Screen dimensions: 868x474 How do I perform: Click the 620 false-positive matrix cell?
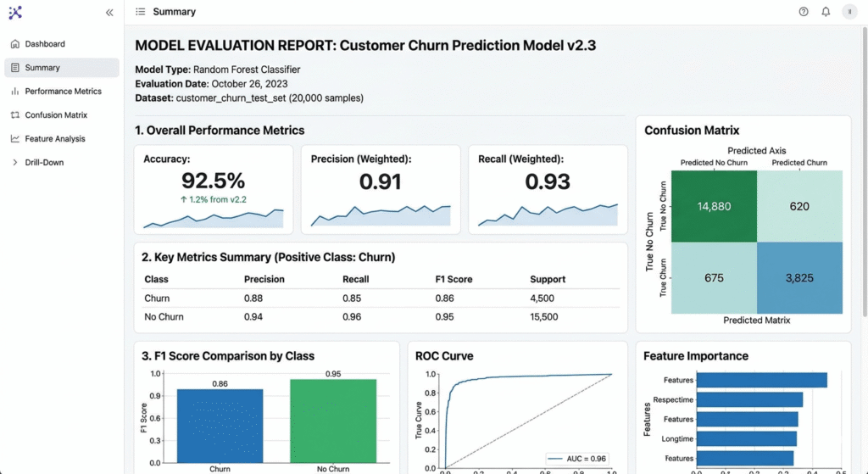pyautogui.click(x=800, y=206)
